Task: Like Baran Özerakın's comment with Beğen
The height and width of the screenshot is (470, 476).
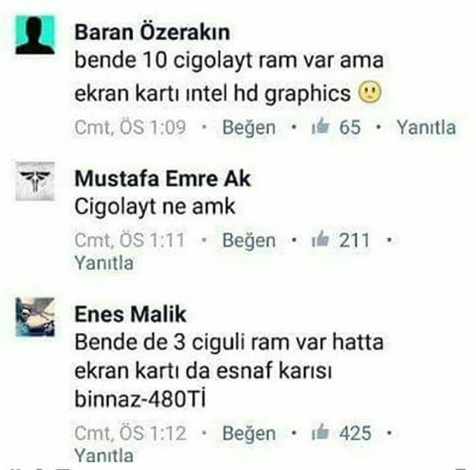Action: click(249, 127)
